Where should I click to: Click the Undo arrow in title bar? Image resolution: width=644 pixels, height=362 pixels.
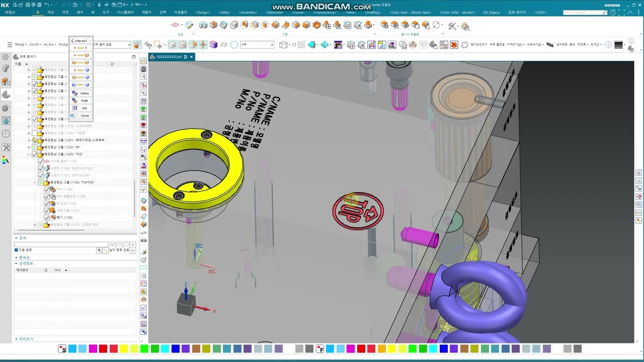[47, 5]
